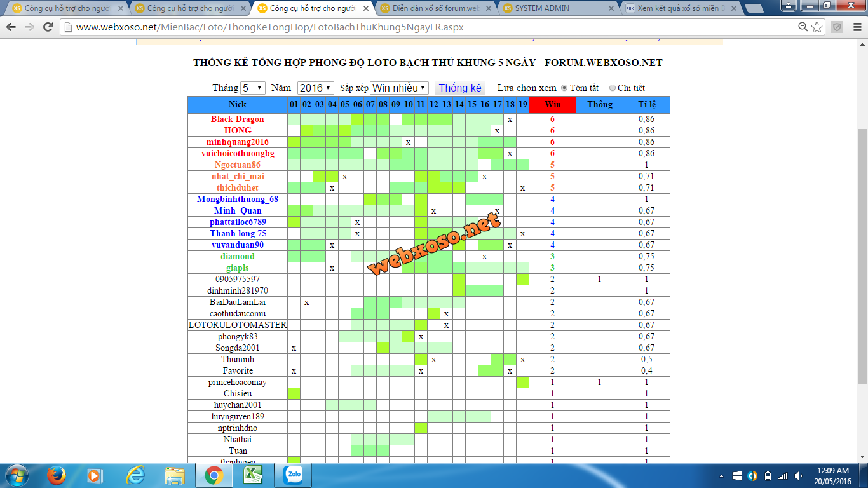Select the 'Tóm tắt' radio option

[x=564, y=88]
